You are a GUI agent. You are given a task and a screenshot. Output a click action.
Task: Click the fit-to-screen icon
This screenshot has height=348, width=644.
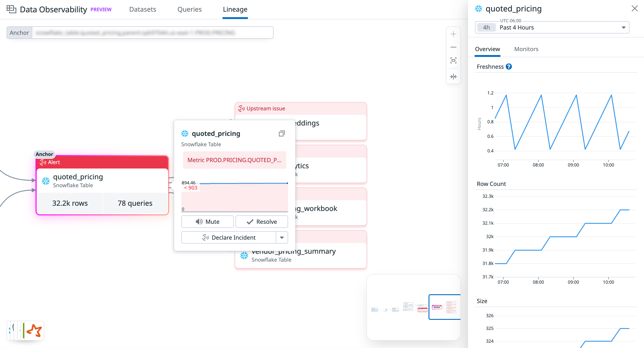453,60
